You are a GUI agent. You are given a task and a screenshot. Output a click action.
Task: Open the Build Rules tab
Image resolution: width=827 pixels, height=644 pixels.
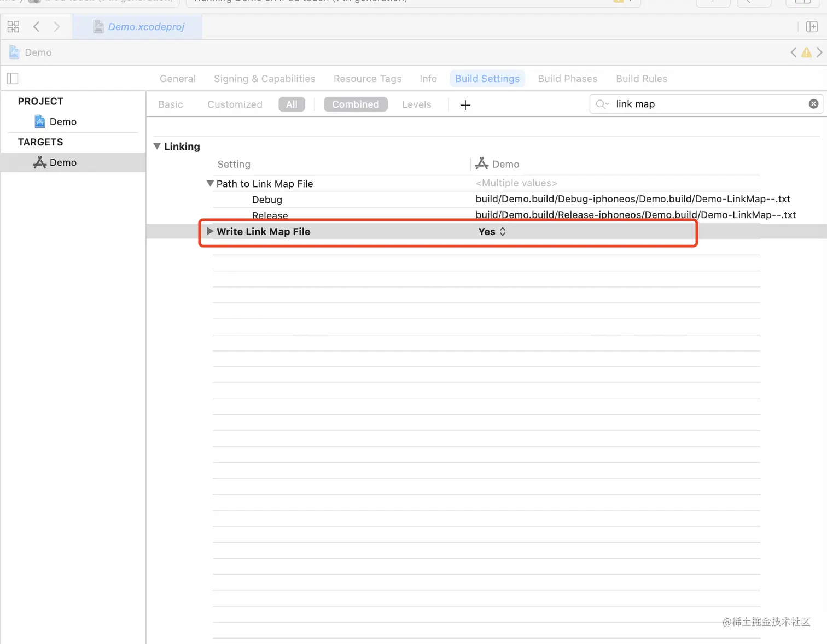(642, 79)
